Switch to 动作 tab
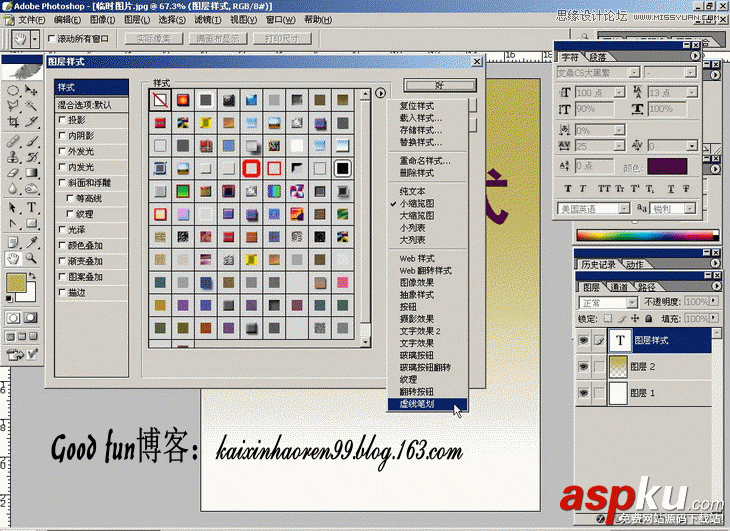Image resolution: width=730 pixels, height=531 pixels. pyautogui.click(x=634, y=264)
